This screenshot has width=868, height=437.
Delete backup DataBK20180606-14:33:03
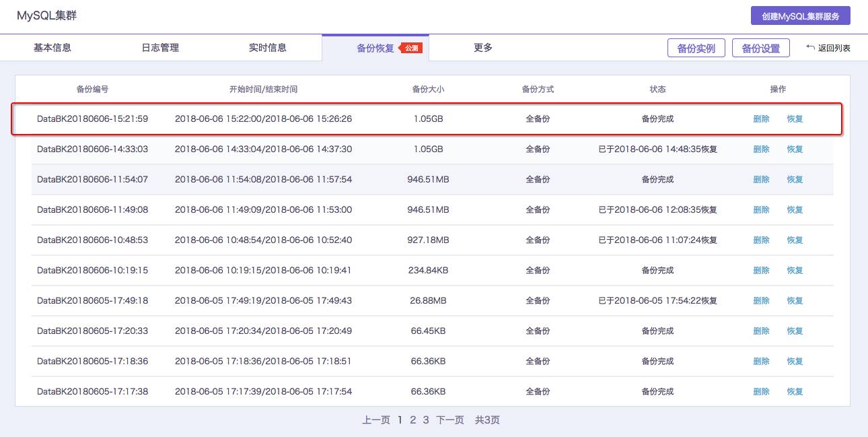761,149
